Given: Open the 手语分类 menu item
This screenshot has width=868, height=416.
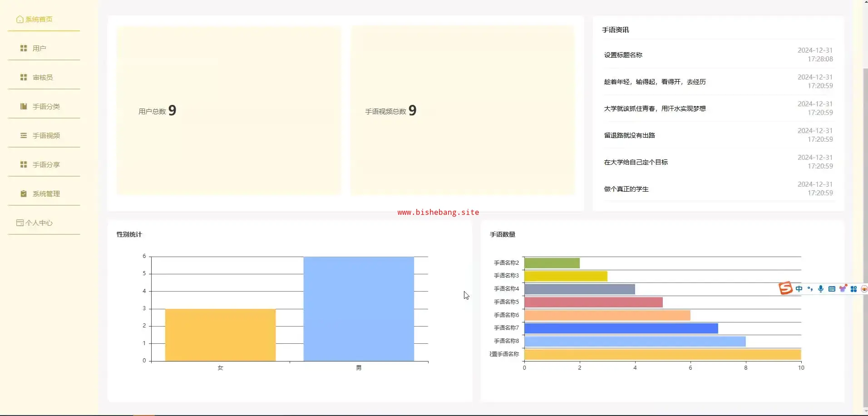Looking at the screenshot, I should 44,106.
